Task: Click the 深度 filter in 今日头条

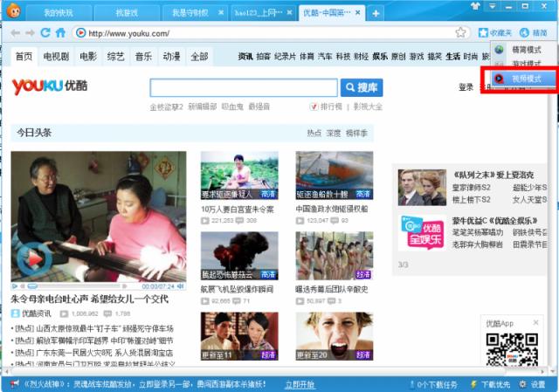Action: [334, 133]
